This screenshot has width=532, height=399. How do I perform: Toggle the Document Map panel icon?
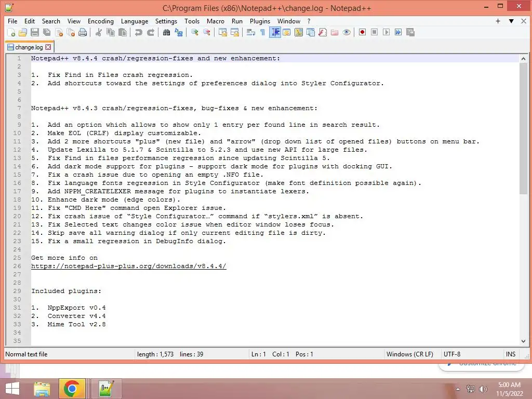[299, 32]
